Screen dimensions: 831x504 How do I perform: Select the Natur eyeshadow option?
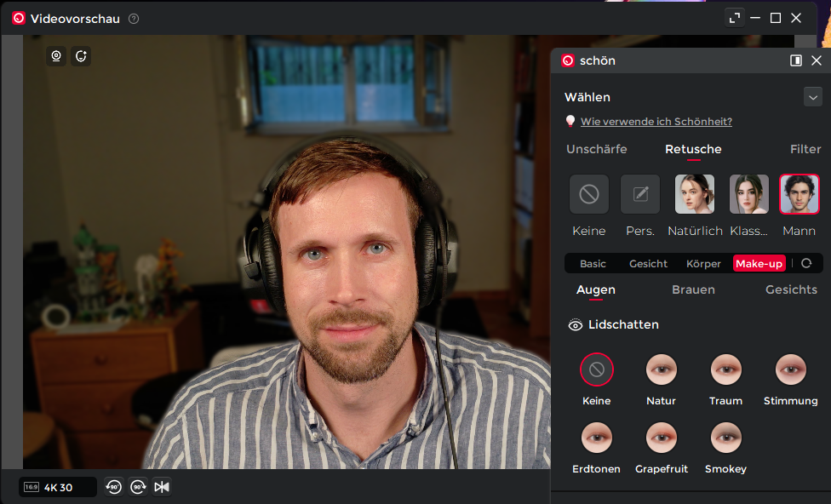coord(661,369)
